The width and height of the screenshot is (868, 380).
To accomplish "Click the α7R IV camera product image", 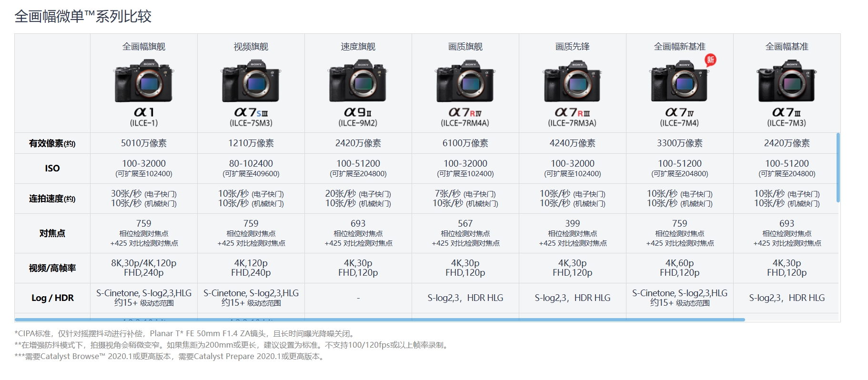I will (465, 81).
